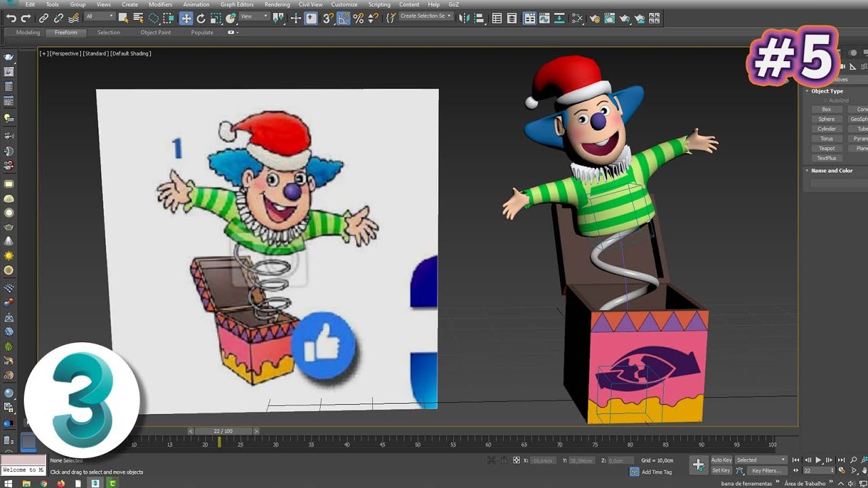Screen dimensions: 868x488
Task: Click the current frame number field
Action: pyautogui.click(x=818, y=470)
